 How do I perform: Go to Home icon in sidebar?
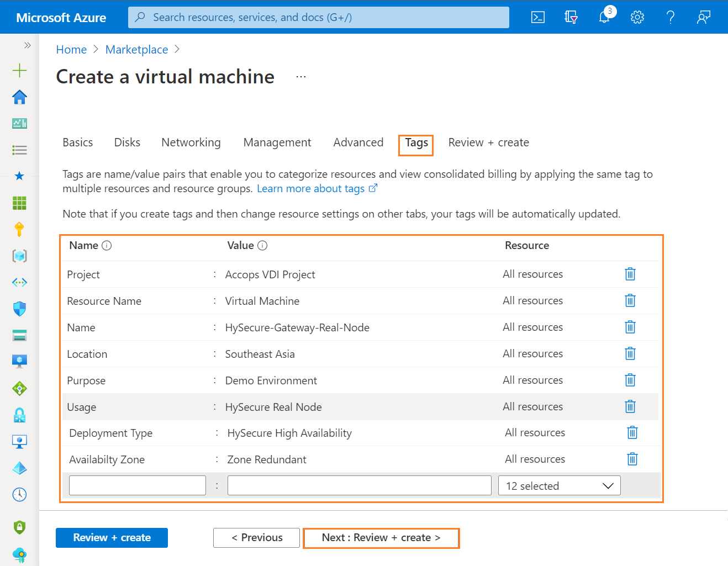pos(19,97)
